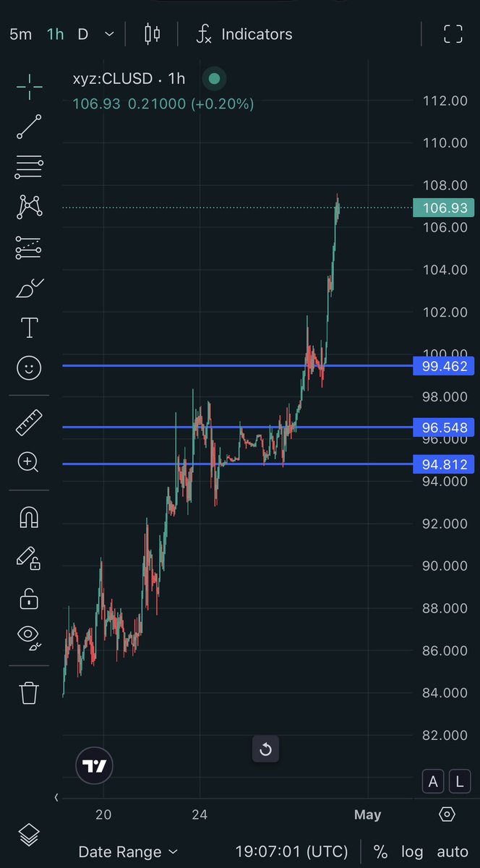Select the ruler measure tool
This screenshot has width=480, height=868.
point(29,422)
